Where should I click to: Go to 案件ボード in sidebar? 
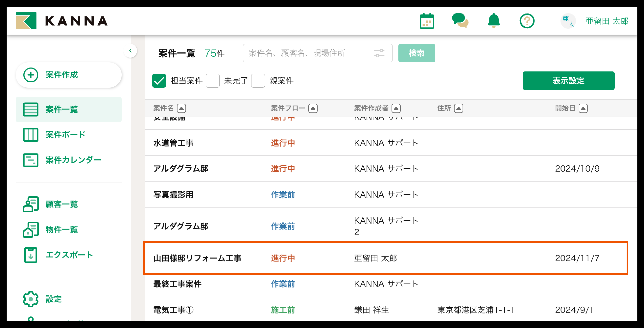65,135
